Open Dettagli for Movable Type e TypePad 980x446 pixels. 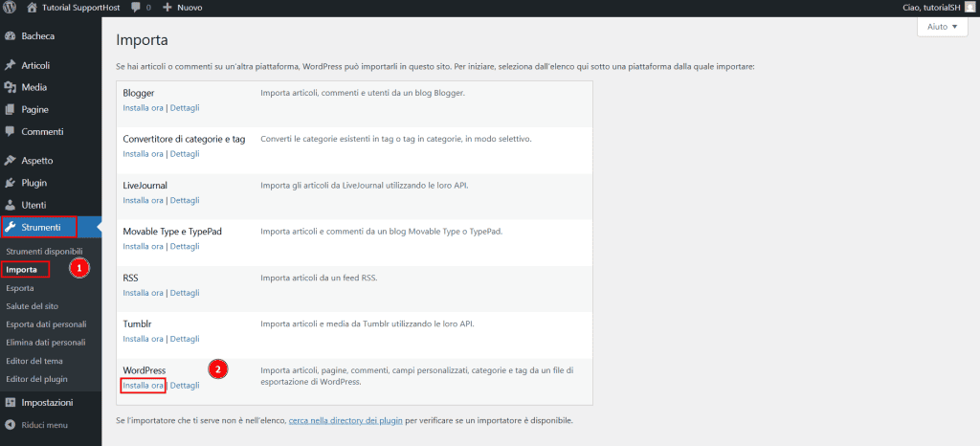tap(185, 246)
